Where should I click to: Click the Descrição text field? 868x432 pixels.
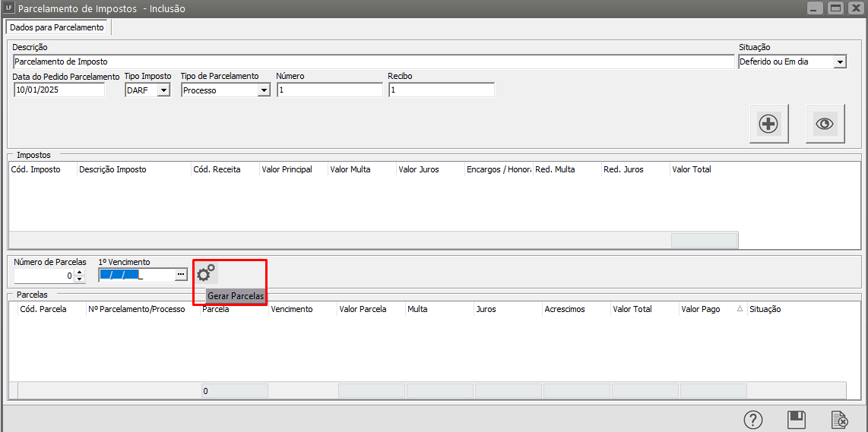click(x=372, y=61)
